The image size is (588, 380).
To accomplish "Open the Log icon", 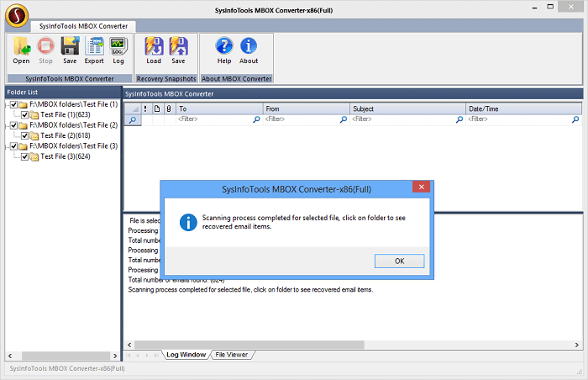I will (118, 50).
